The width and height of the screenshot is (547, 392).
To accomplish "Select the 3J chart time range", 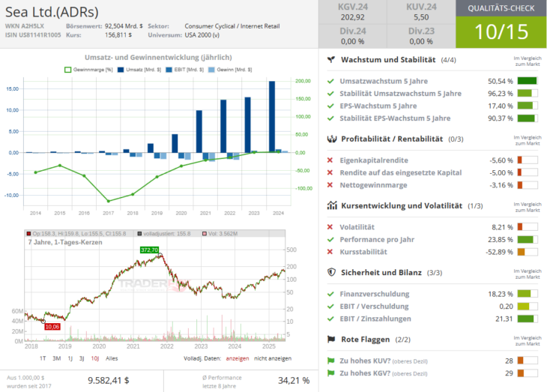I will point(82,358).
